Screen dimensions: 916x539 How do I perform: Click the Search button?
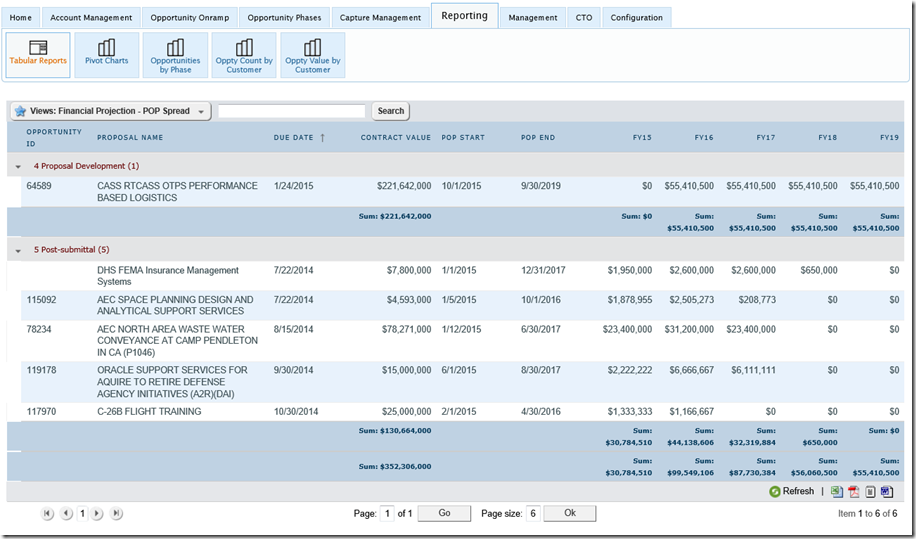(391, 111)
